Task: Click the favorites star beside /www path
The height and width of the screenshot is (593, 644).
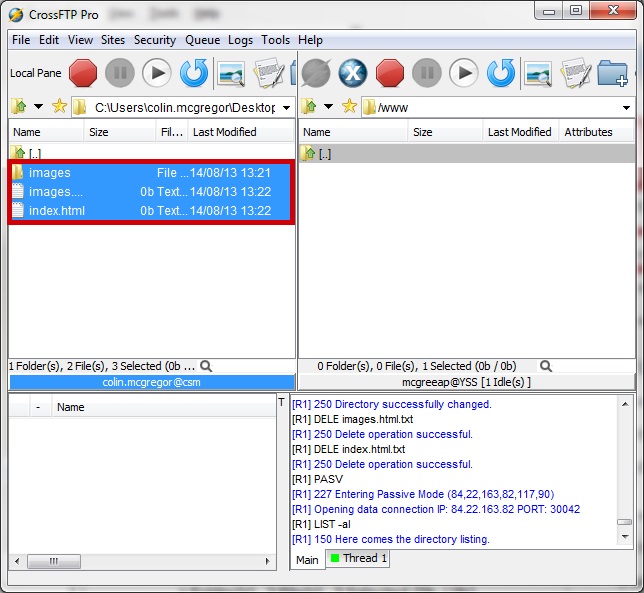Action: 349,107
